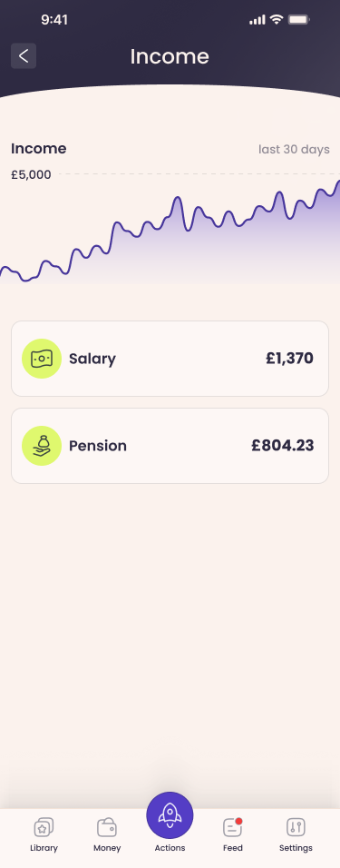Click the Settings tab label
Image resolution: width=340 pixels, height=868 pixels.
tap(296, 848)
